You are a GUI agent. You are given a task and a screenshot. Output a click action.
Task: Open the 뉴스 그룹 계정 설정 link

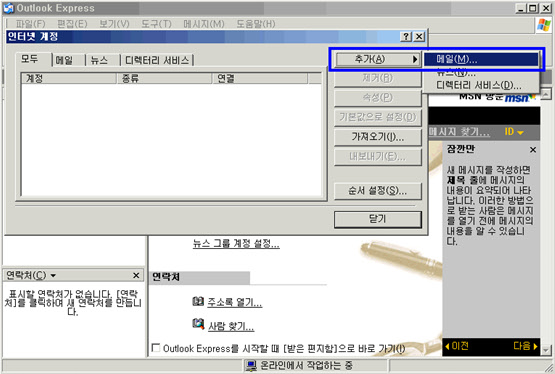coord(236,243)
